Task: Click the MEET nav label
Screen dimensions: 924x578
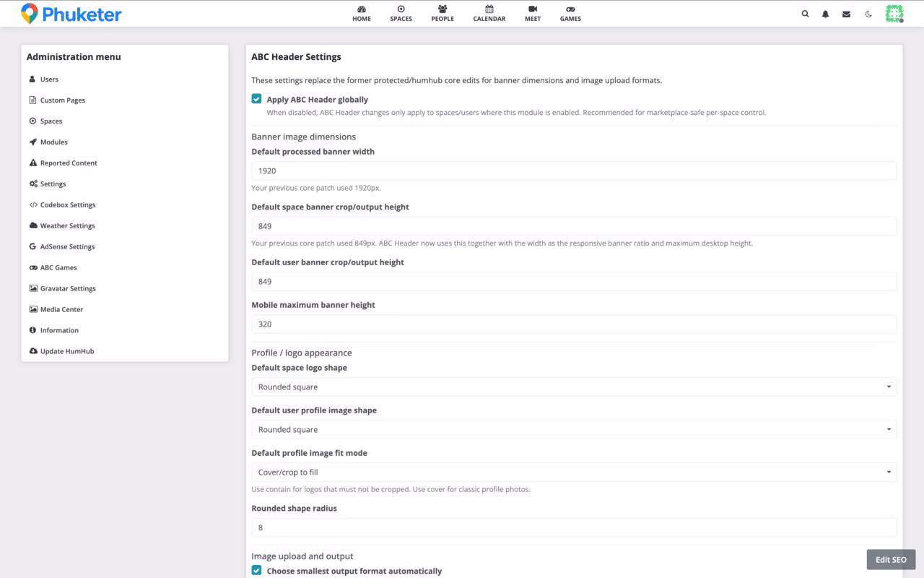Action: click(x=533, y=19)
